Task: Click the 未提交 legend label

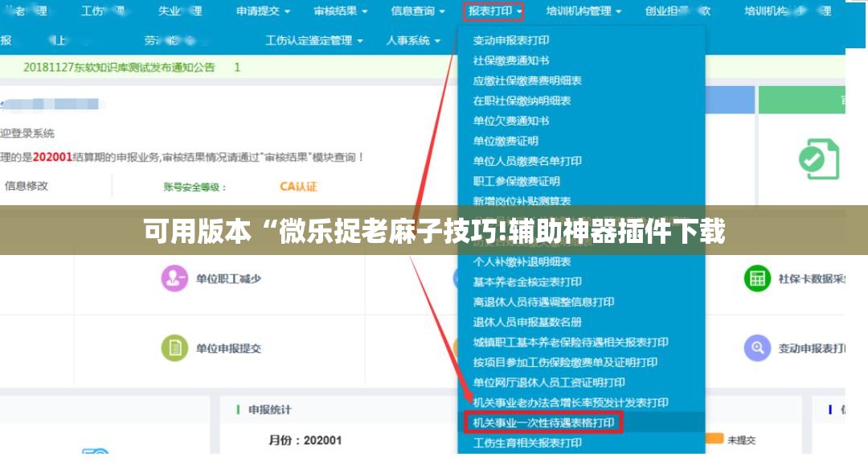Action: point(741,440)
